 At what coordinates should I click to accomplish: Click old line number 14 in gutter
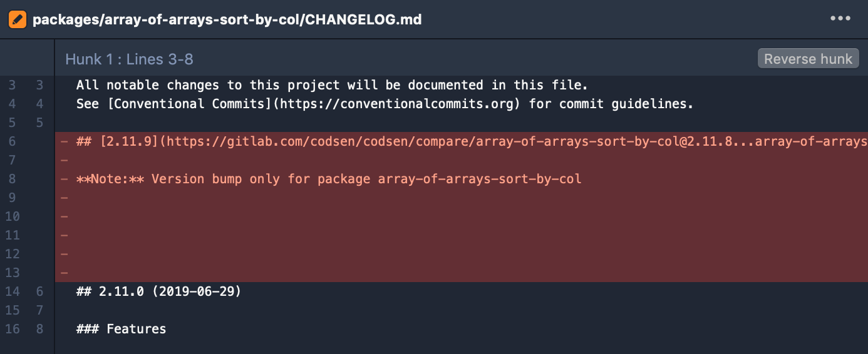[13, 291]
